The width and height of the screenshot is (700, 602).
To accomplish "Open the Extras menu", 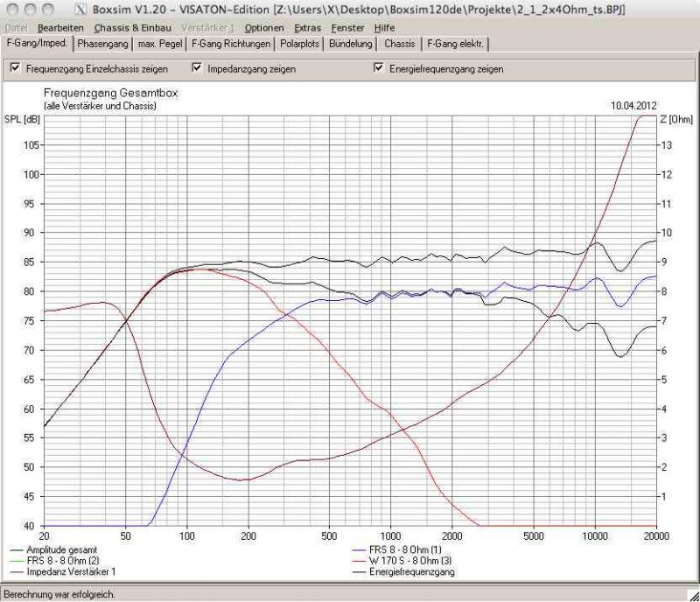I will (x=308, y=28).
